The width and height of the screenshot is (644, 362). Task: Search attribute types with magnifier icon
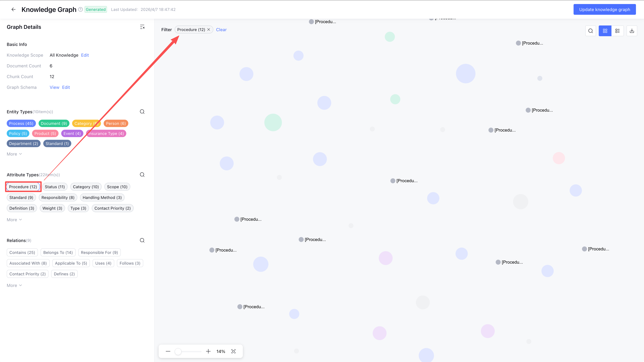click(142, 175)
